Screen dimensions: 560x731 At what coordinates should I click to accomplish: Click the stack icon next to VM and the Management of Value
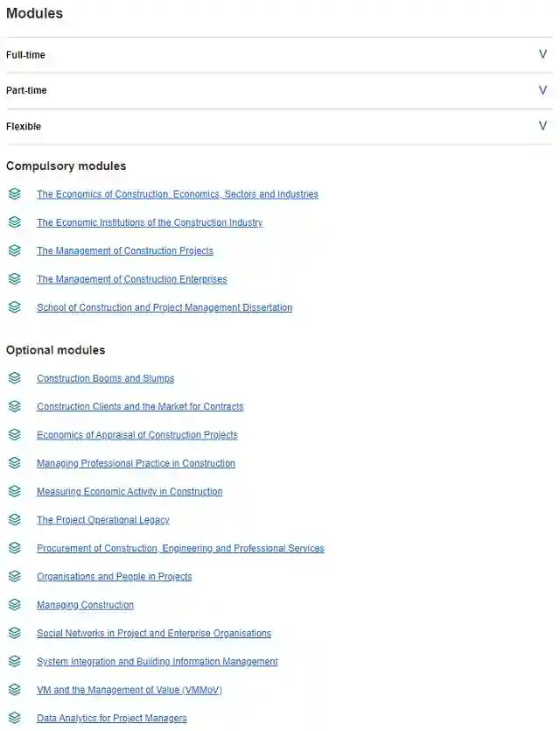pyautogui.click(x=14, y=690)
